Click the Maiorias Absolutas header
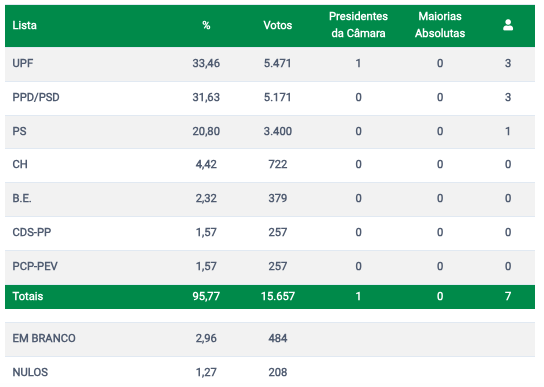544x387 pixels. click(x=440, y=25)
